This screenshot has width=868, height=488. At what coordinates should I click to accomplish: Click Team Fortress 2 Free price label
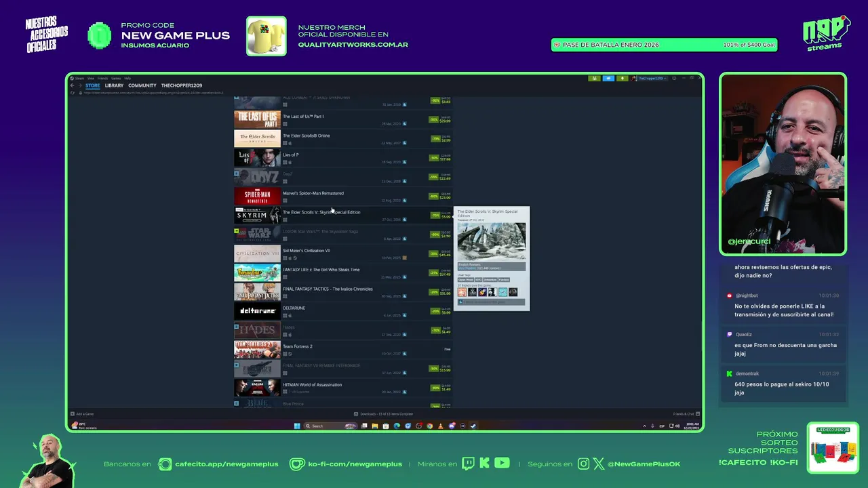pos(448,349)
